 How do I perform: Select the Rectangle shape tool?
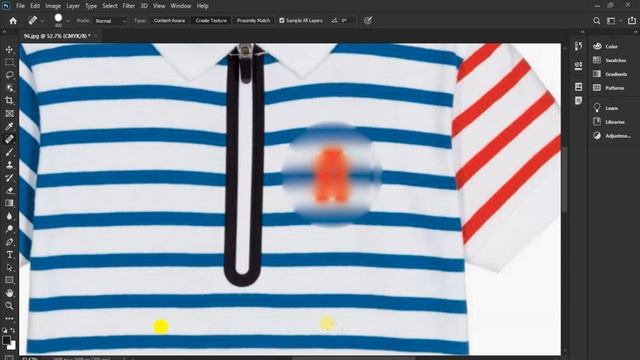click(x=9, y=280)
